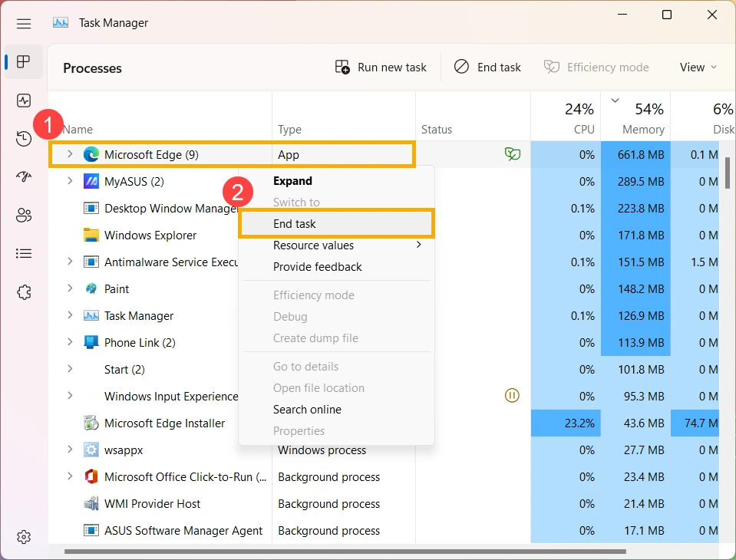Sort by the CPU column header
This screenshot has width=736, height=560.
point(566,117)
